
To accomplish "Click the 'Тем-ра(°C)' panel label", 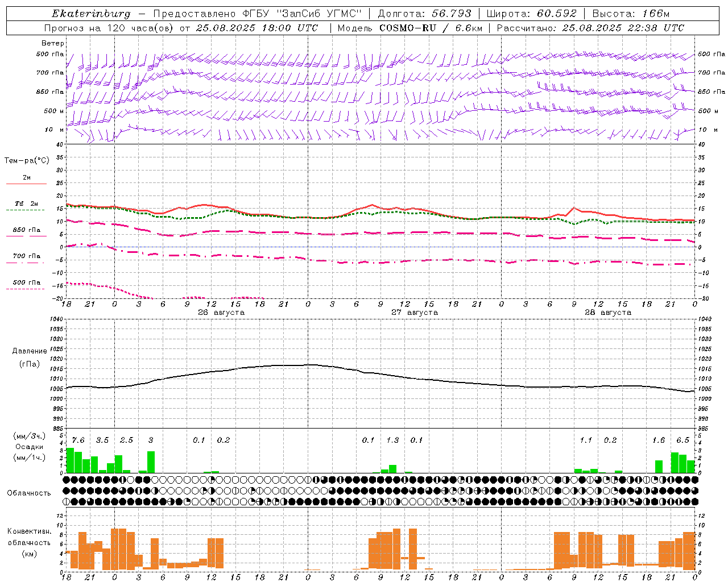I will point(27,160).
